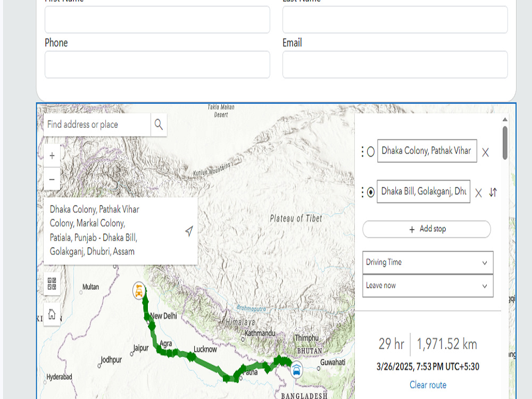Click the 1,971.52 km distance text
Screen dimensions: 532x399
(x=446, y=344)
